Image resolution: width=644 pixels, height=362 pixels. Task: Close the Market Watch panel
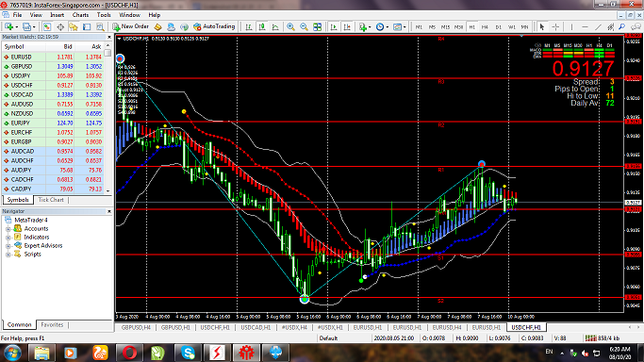(108, 37)
